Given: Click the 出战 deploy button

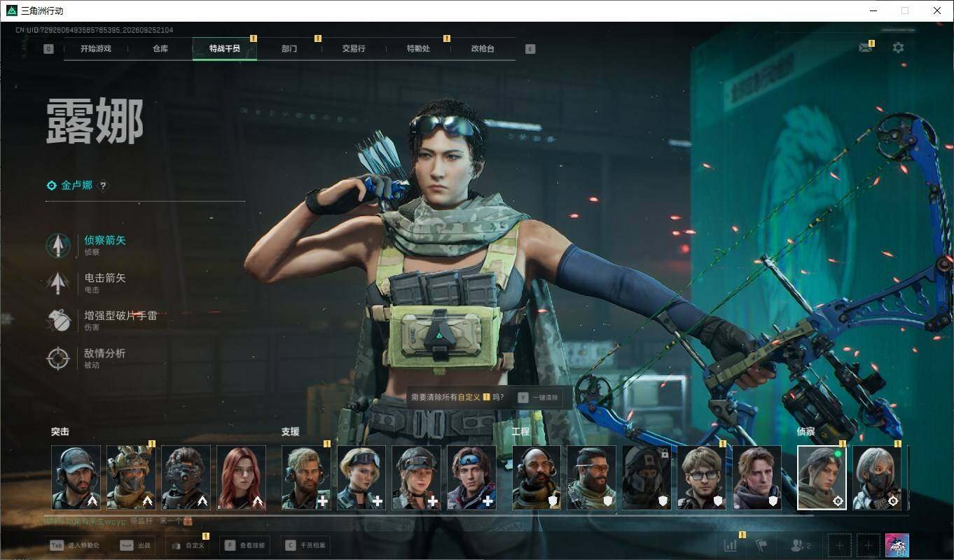Looking at the screenshot, I should [x=136, y=545].
